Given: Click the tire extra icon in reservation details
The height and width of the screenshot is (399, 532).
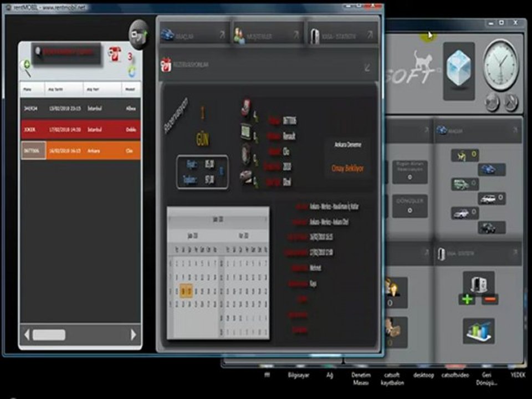Looking at the screenshot, I should (246, 155).
